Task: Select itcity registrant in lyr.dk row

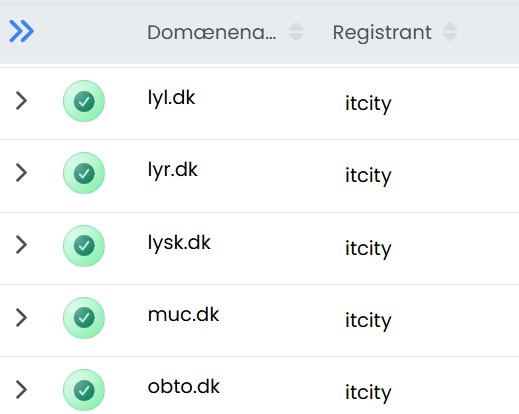Action: [368, 175]
